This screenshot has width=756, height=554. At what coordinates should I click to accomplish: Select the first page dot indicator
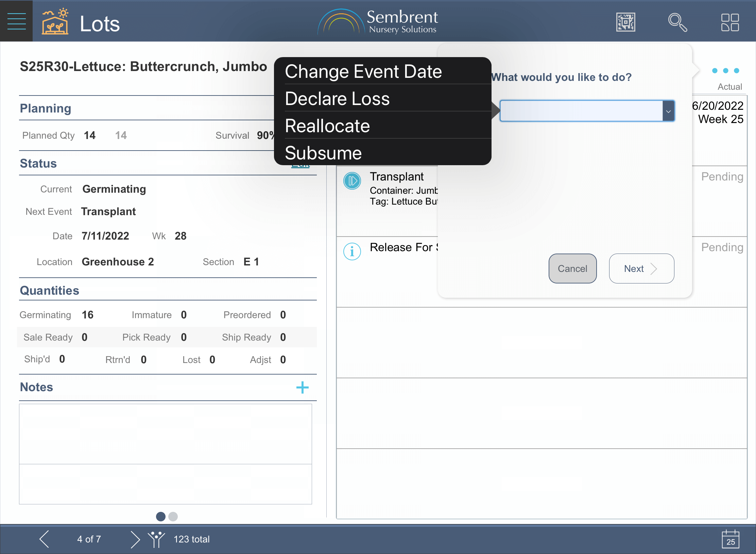click(161, 517)
